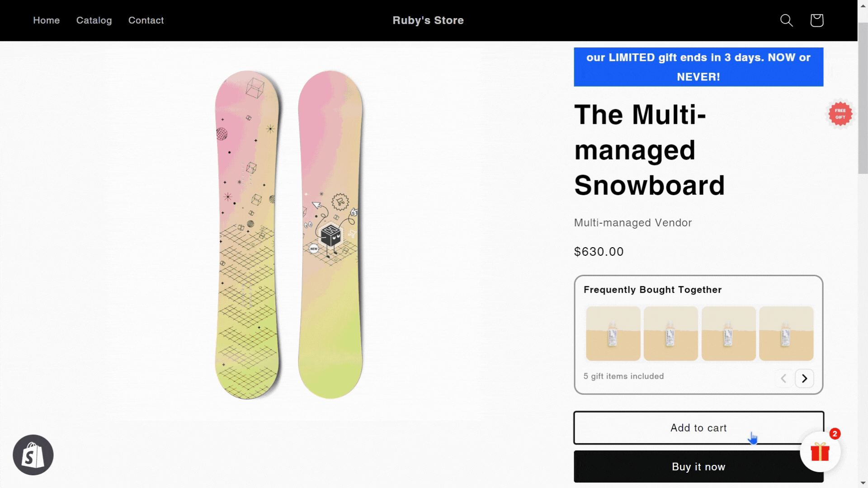Open the Shopify bag chat icon
This screenshot has width=868, height=488.
[x=33, y=455]
